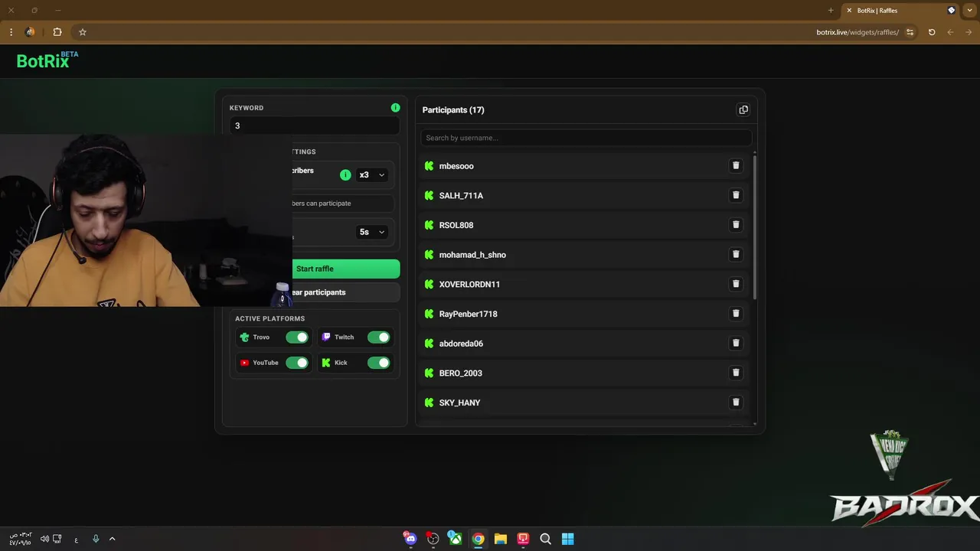Open the browser extensions puzzle icon
The height and width of the screenshot is (551, 980).
pos(57,32)
